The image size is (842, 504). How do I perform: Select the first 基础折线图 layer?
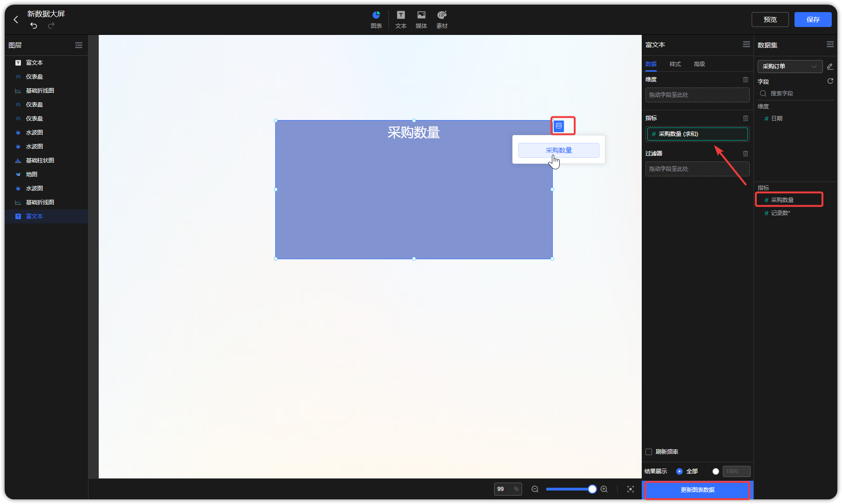point(47,91)
